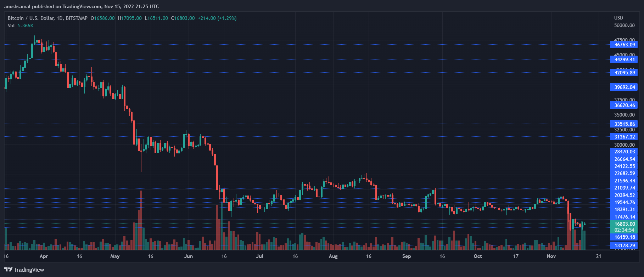Select the 42095.89 price level label

coord(624,73)
